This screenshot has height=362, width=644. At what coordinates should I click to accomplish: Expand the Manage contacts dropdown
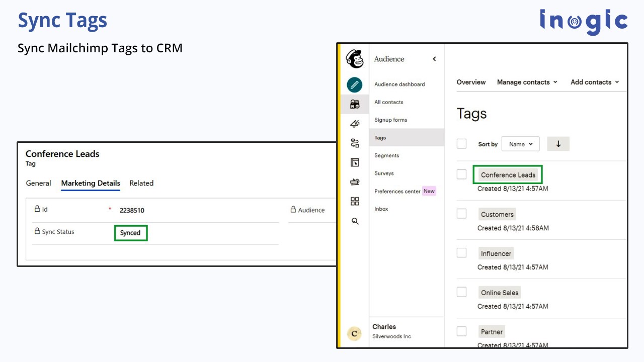527,82
